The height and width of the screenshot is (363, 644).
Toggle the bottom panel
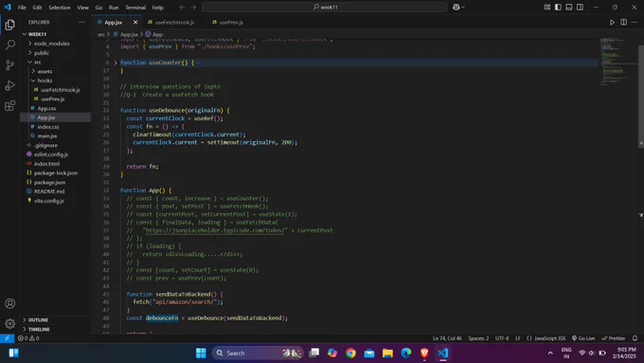coord(569,7)
